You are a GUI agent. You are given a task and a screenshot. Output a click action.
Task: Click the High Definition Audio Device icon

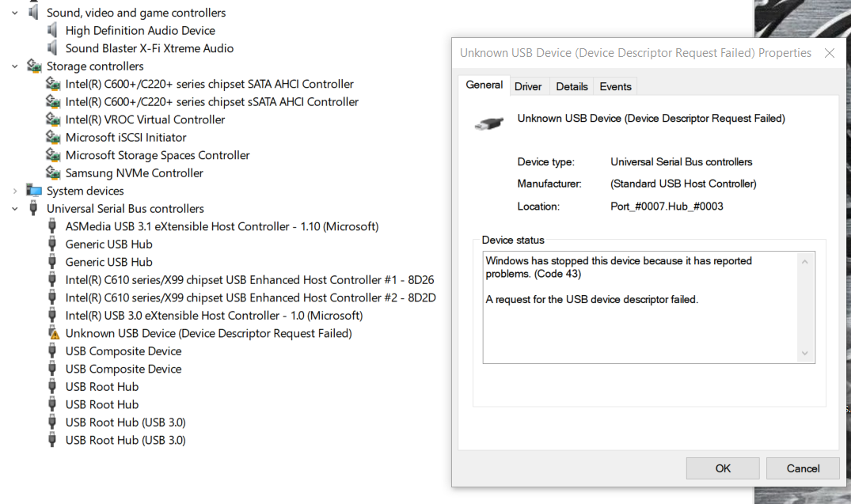[x=53, y=30]
